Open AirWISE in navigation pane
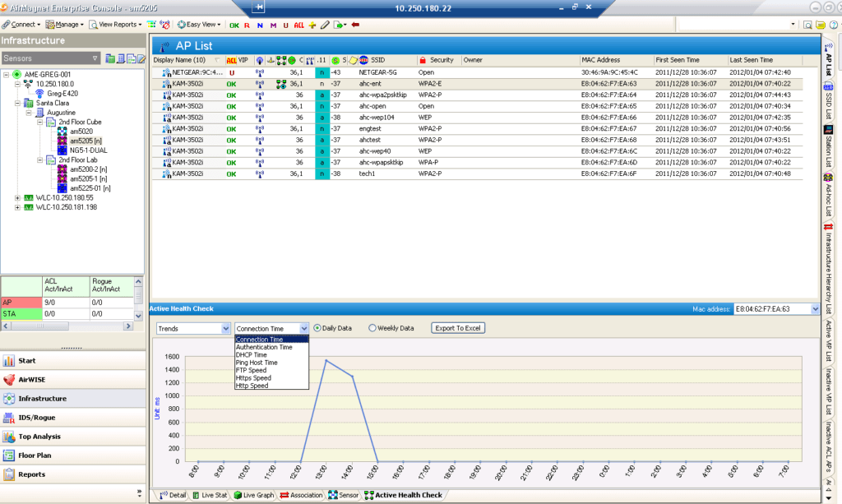Viewport: 842px width, 504px height. coord(73,380)
